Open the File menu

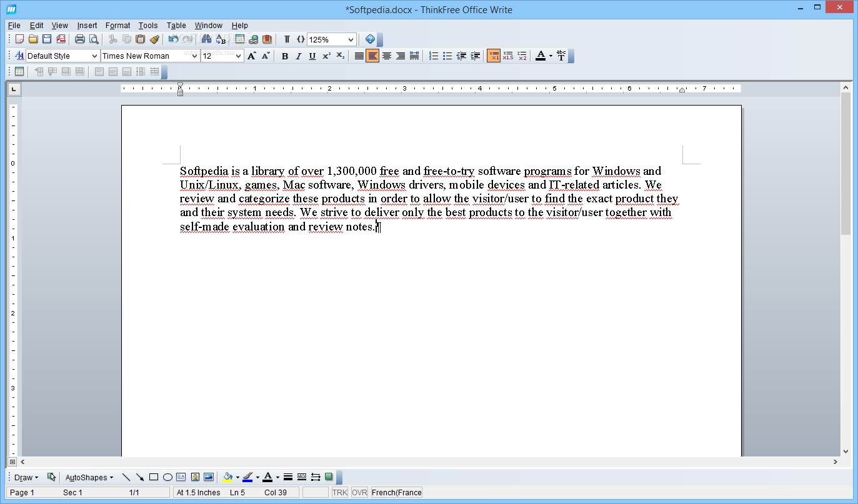[x=14, y=26]
